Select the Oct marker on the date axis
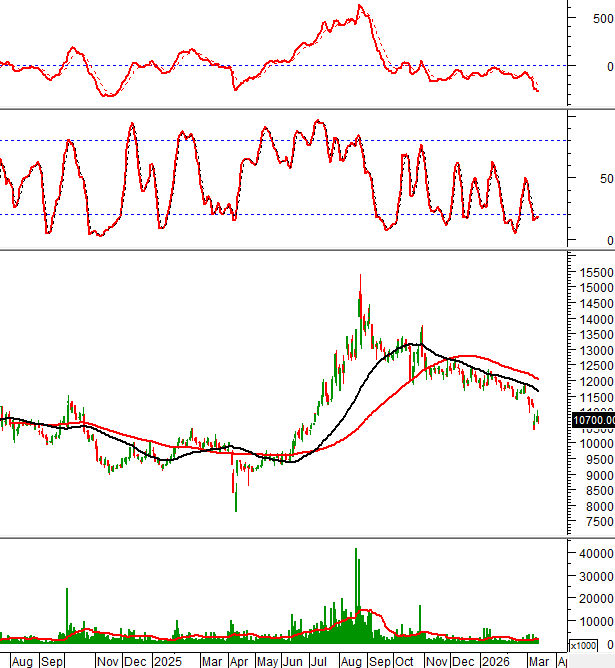This screenshot has height=668, width=615. coord(405,661)
